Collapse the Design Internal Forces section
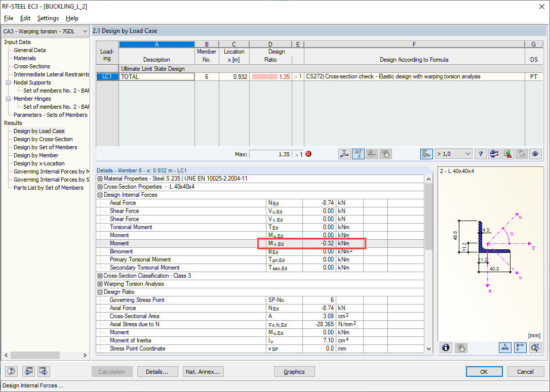 pos(100,195)
